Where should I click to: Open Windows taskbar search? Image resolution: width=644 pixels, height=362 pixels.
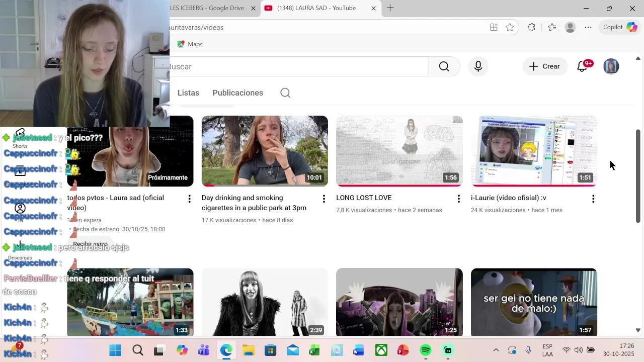[x=137, y=350]
